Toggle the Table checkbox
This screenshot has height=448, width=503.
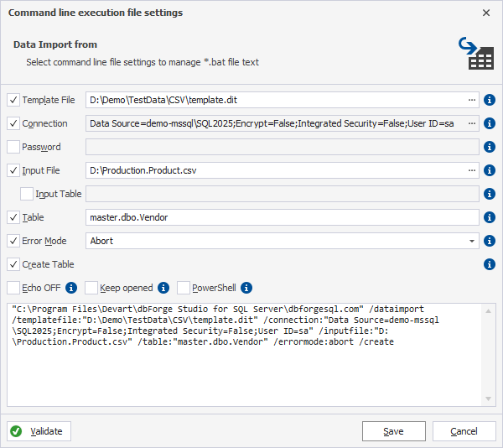click(13, 217)
